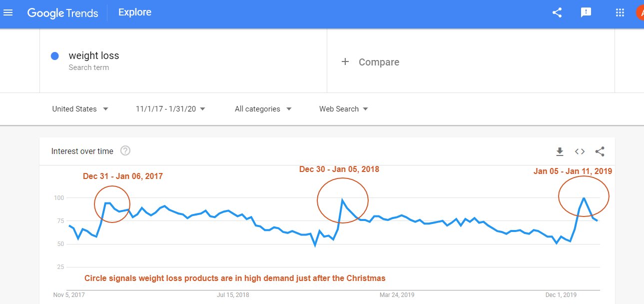Open the send feedback icon
The height and width of the screenshot is (304, 644).
[x=586, y=13]
